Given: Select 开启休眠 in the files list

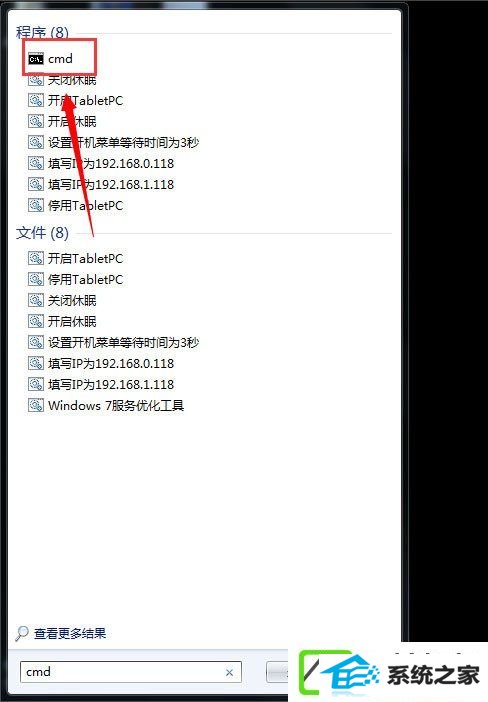Looking at the screenshot, I should [72, 321].
